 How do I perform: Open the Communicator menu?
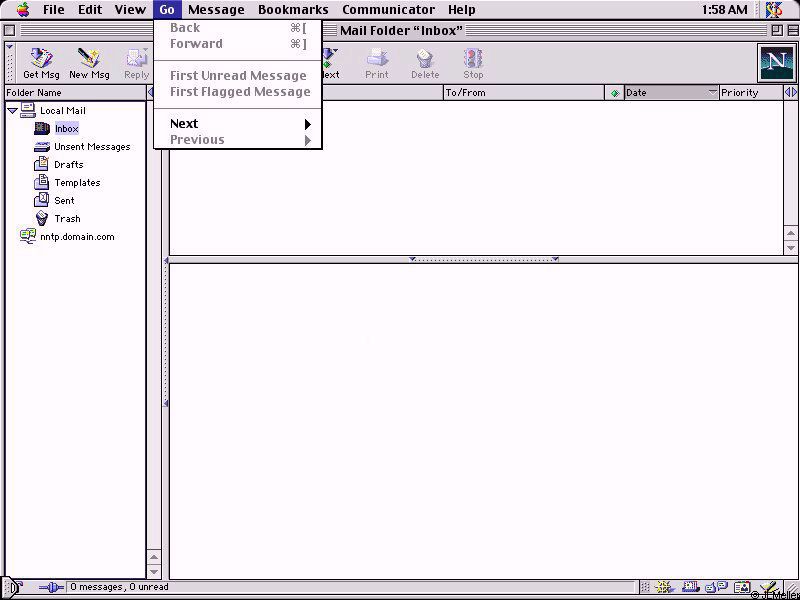(388, 10)
